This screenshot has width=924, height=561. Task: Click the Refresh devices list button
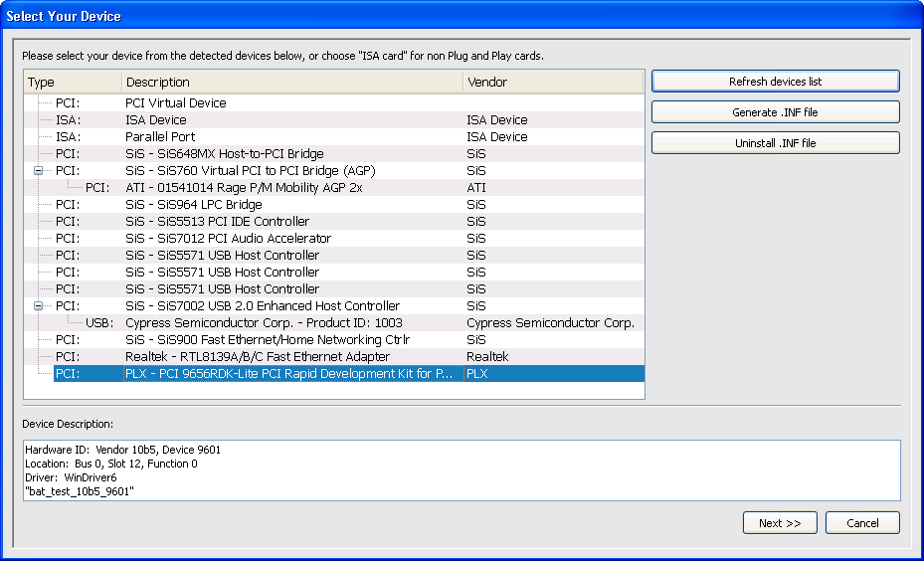[775, 82]
